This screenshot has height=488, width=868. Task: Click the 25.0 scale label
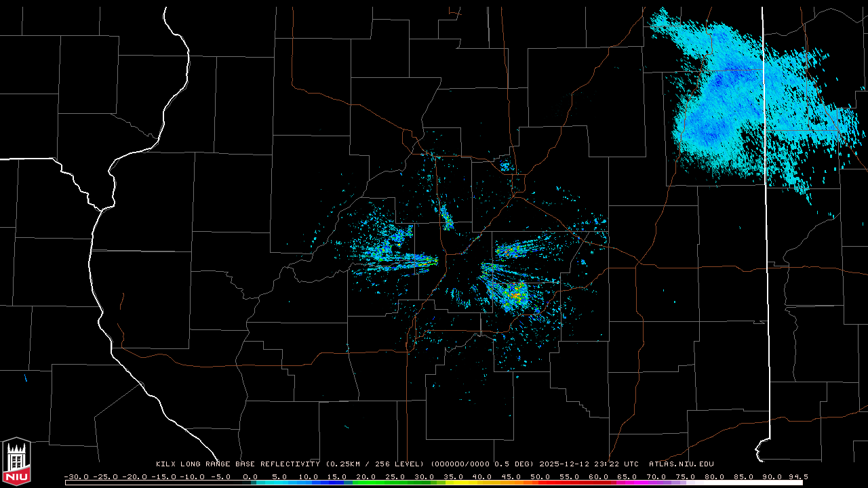pyautogui.click(x=395, y=476)
